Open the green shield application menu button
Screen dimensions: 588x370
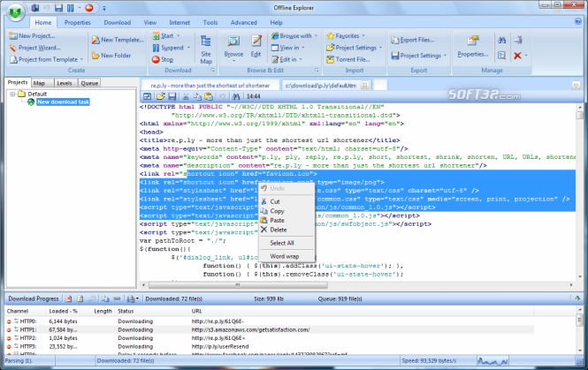point(15,12)
